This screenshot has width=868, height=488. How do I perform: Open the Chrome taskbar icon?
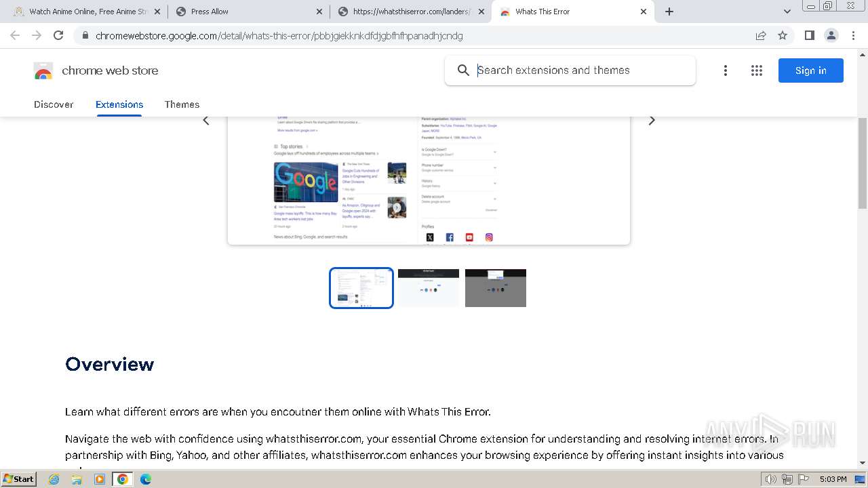123,479
